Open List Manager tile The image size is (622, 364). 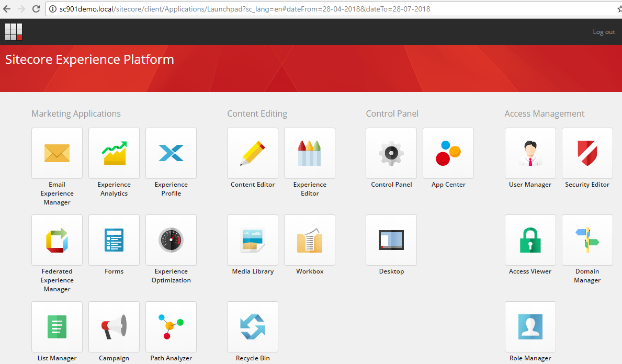[x=57, y=327]
